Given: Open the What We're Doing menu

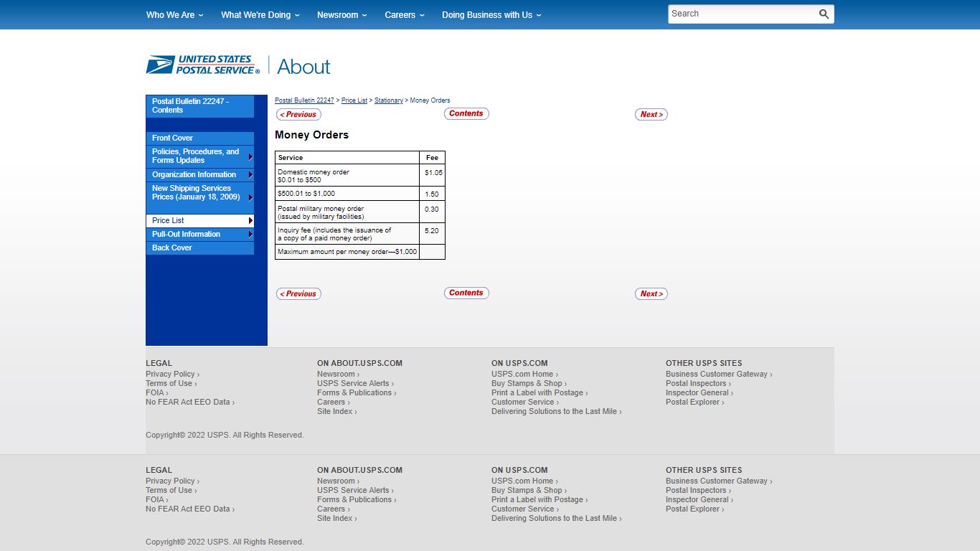Looking at the screenshot, I should pos(260,14).
